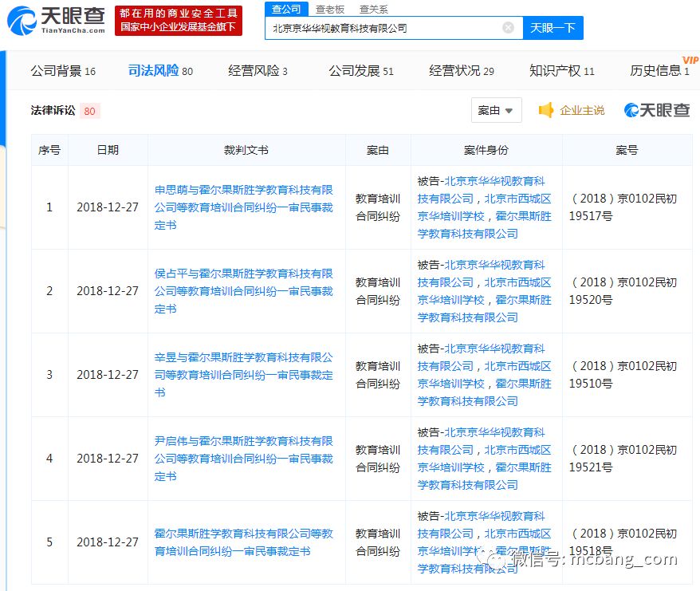Click the 案件身份 column header
The image size is (700, 591).
486,150
